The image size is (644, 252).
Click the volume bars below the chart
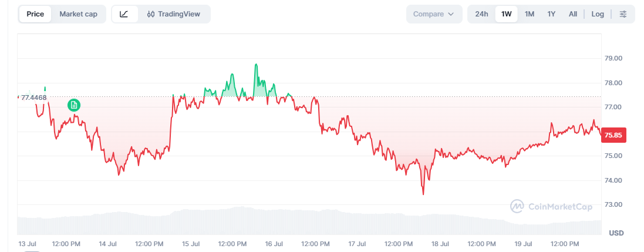point(309,221)
